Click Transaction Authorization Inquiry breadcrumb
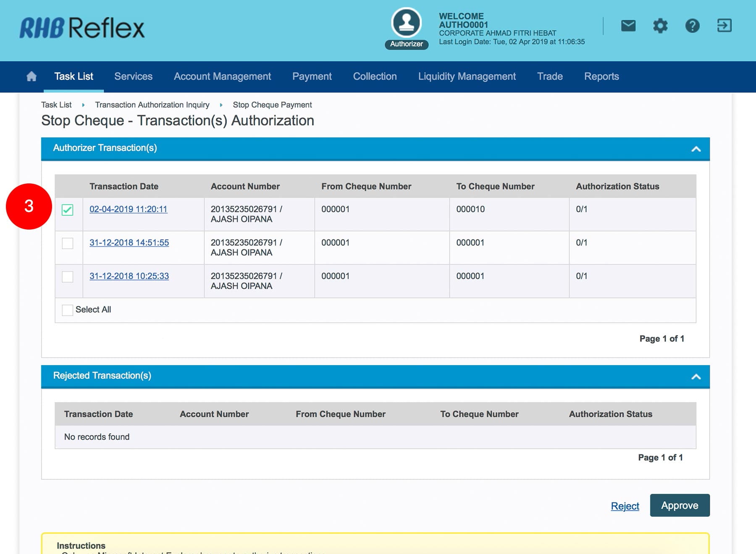This screenshot has height=554, width=756. 152,105
